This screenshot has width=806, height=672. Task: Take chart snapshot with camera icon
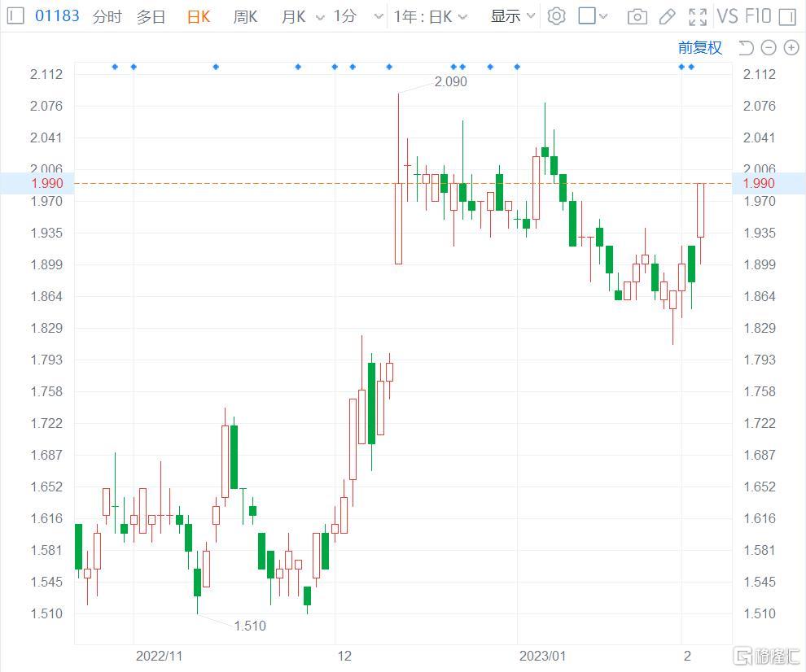pos(637,17)
